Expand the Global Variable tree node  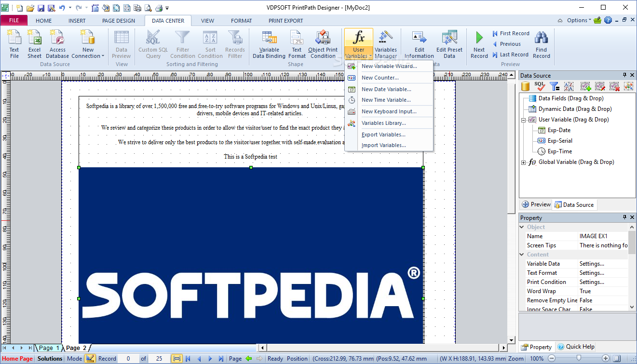pos(524,162)
